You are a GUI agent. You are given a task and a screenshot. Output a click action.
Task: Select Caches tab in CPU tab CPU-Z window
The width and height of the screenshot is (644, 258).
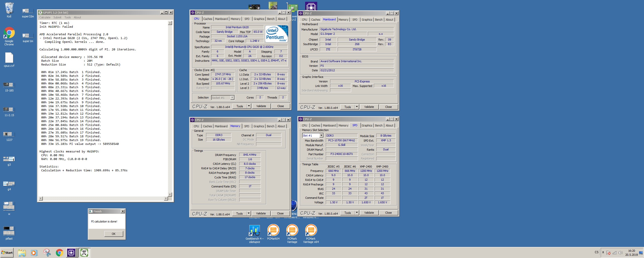click(208, 19)
